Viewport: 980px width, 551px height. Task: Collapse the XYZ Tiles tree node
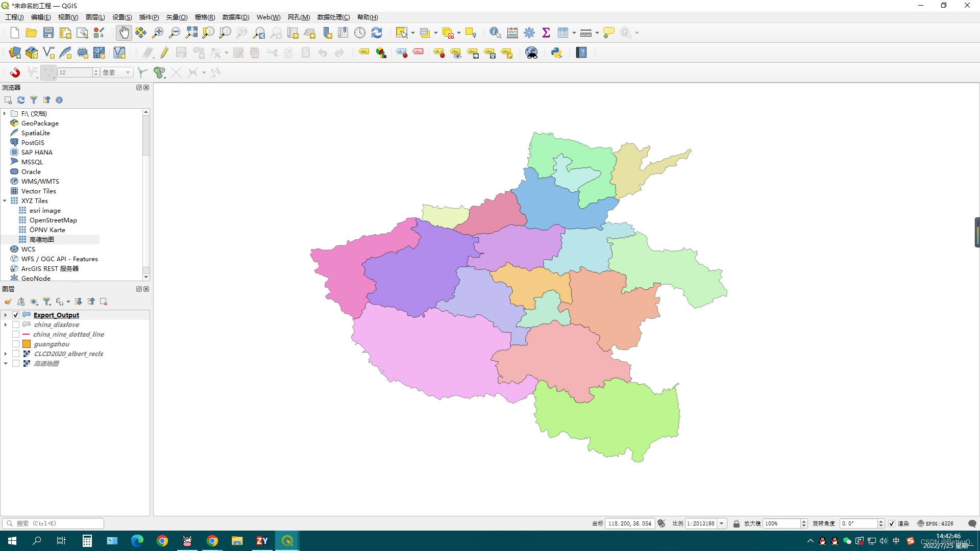[x=5, y=201]
